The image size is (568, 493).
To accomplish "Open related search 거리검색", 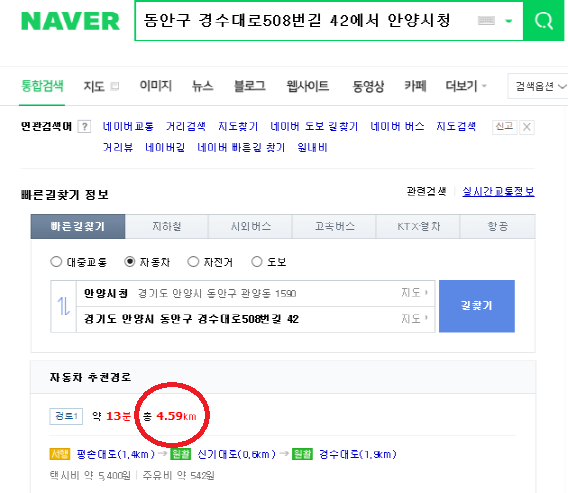I will click(x=186, y=126).
